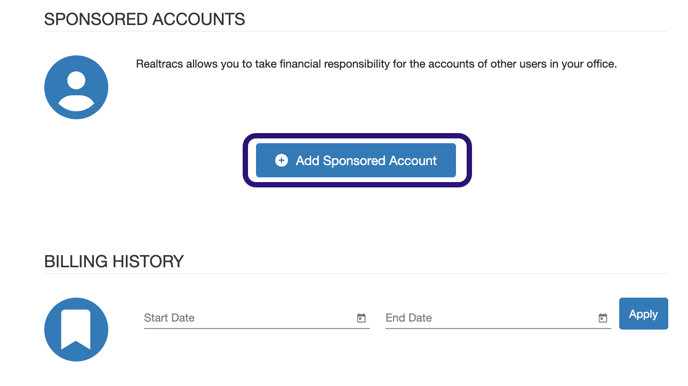Click the underline of the Start Date field

point(257,328)
